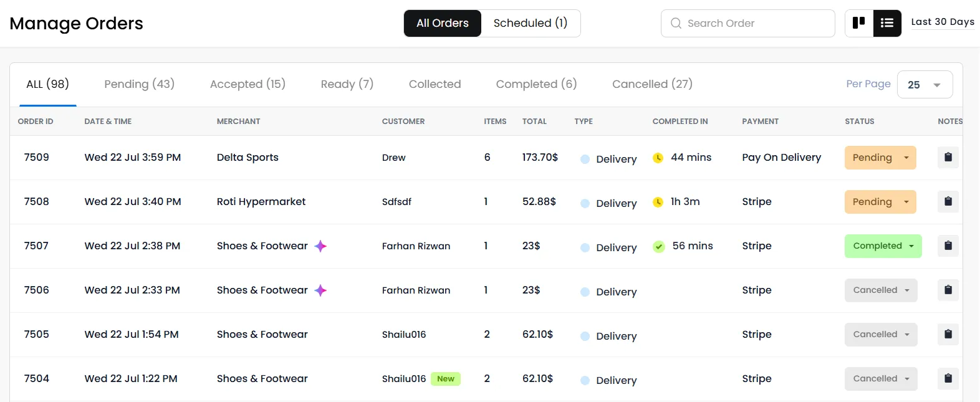Click the green check icon beside 56 mins
The width and height of the screenshot is (980, 402).
pyautogui.click(x=658, y=246)
